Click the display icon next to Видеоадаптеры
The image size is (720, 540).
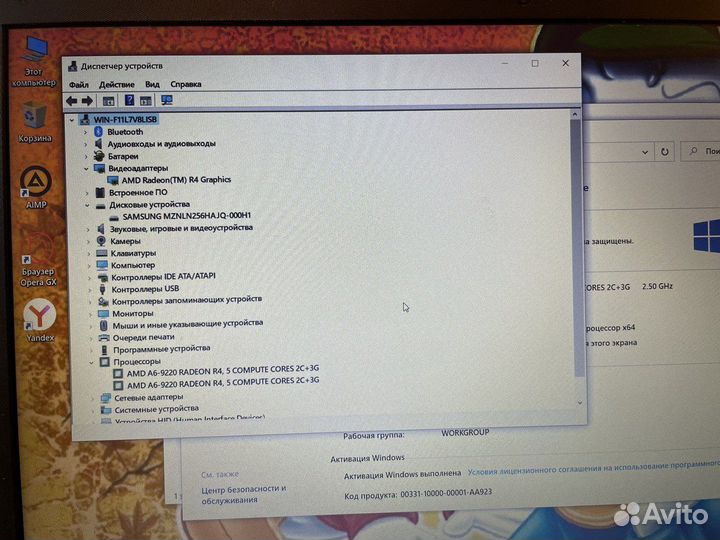coord(99,169)
